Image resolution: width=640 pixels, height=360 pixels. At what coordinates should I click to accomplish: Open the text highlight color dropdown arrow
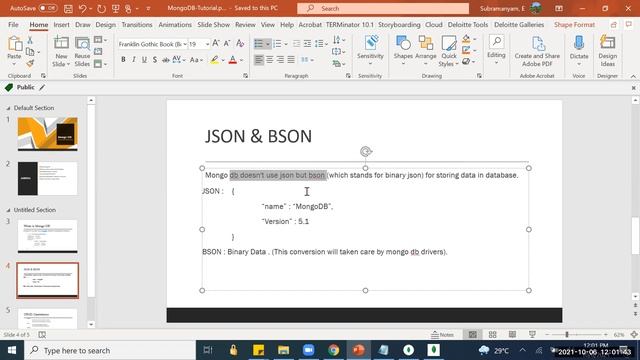[x=223, y=60]
